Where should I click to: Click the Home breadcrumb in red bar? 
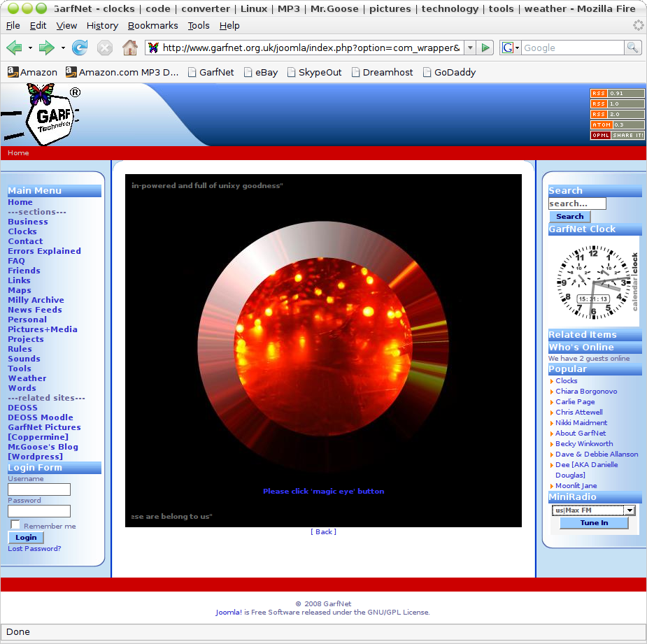(x=18, y=152)
